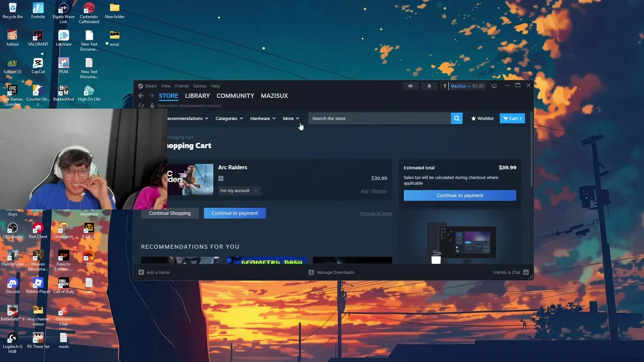Switch to the COMMUNITY tab

(235, 96)
